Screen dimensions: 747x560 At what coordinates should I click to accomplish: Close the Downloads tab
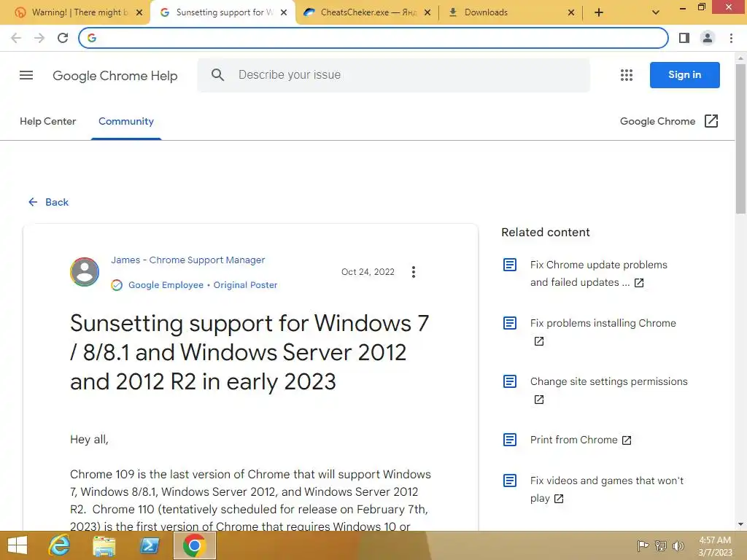tap(571, 13)
